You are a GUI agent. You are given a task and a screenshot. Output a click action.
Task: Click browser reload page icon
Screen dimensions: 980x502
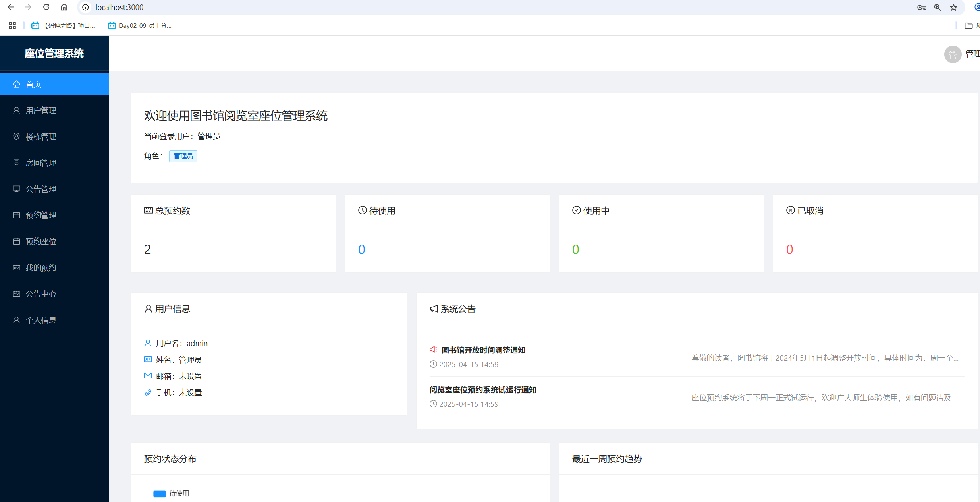[46, 7]
